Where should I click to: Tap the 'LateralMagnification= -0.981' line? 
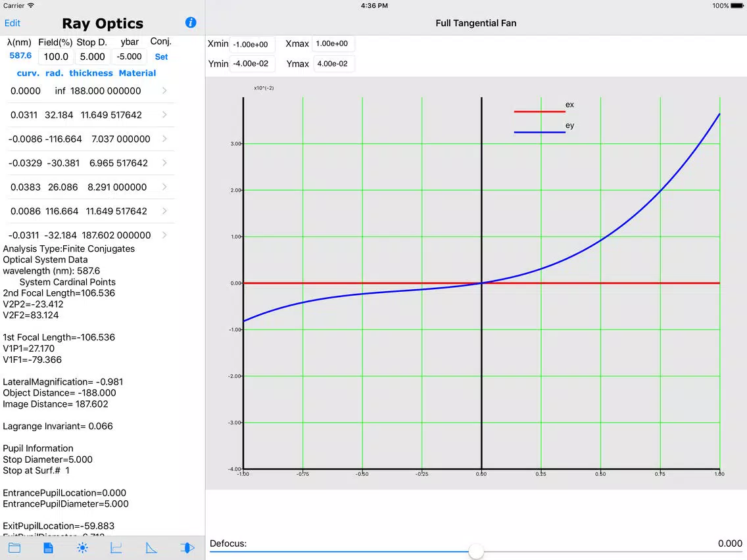tap(63, 382)
